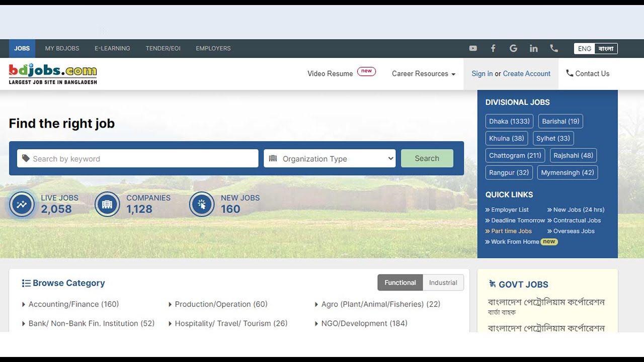Click the green Search button
Image resolution: width=644 pixels, height=362 pixels.
(x=427, y=158)
